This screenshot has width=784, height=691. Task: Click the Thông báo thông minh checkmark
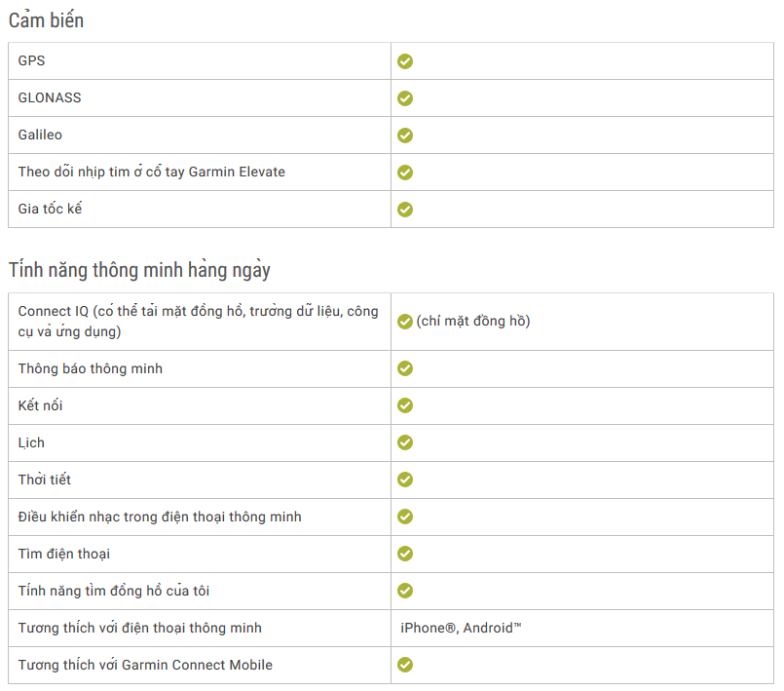(405, 368)
